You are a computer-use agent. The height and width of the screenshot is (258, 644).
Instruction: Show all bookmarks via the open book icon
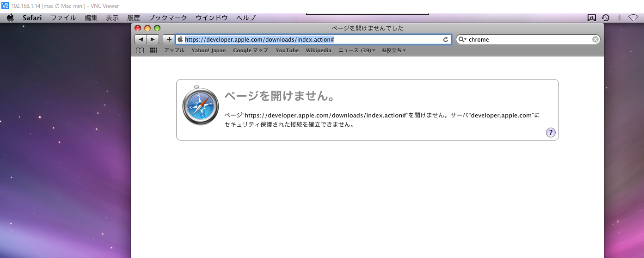[140, 50]
